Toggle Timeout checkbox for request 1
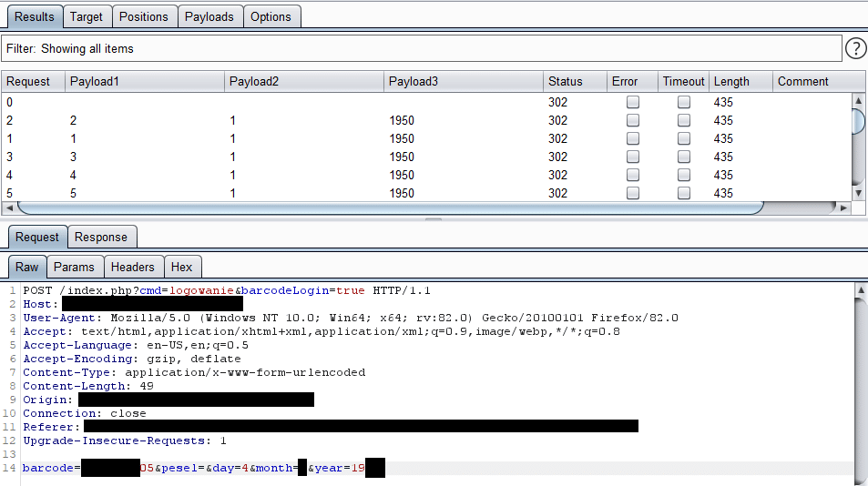 [x=684, y=138]
